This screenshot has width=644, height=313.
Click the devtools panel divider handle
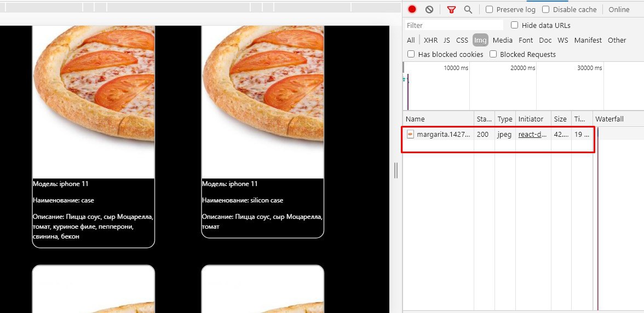pyautogui.click(x=396, y=170)
